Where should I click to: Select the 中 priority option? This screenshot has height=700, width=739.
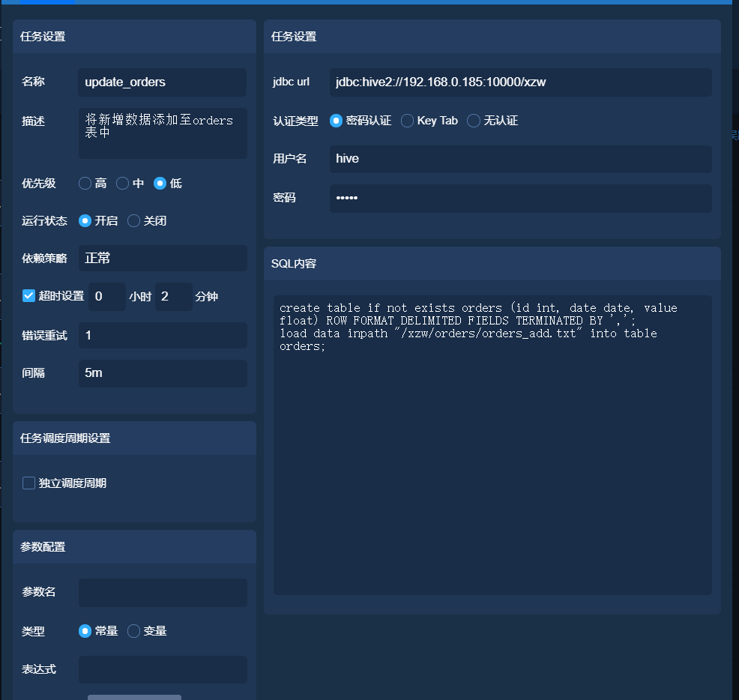121,183
